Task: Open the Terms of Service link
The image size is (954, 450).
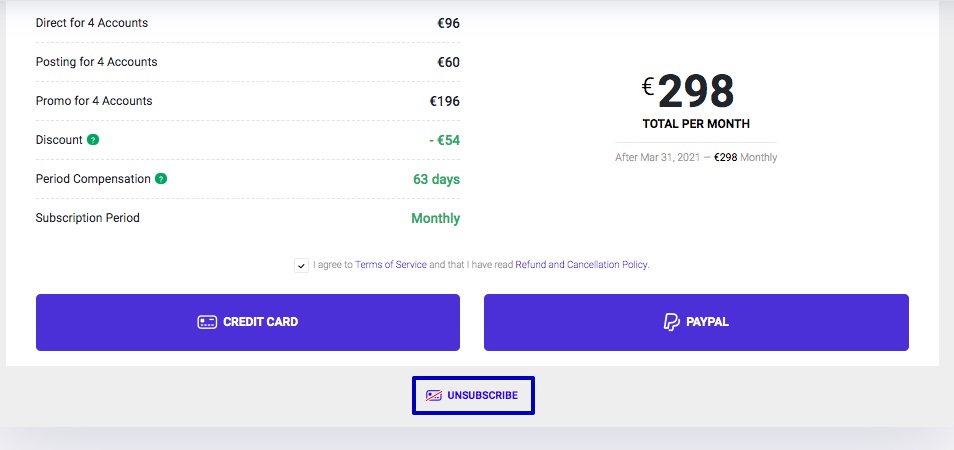Action: point(391,265)
